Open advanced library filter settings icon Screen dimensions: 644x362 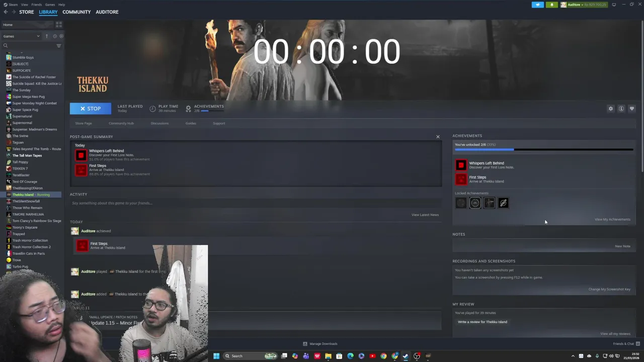coord(59,46)
